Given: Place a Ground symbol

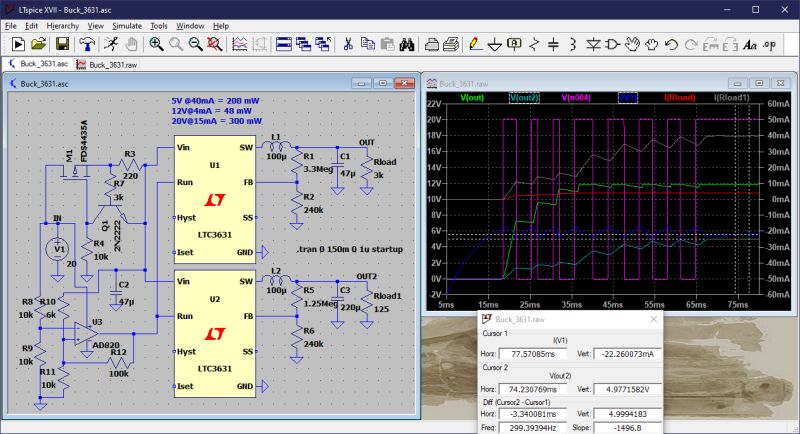Looking at the screenshot, I should (x=494, y=44).
